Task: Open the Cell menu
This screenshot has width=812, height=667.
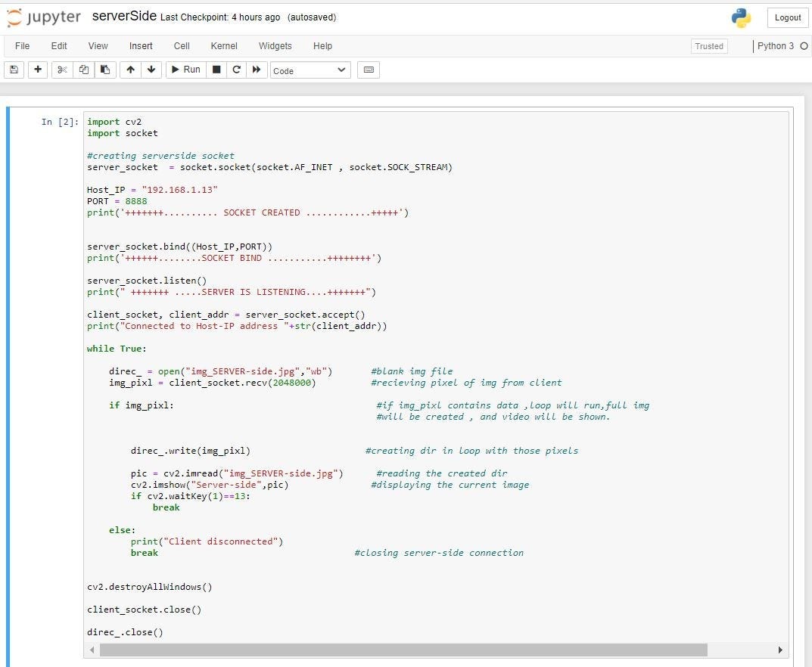Action: click(x=182, y=46)
